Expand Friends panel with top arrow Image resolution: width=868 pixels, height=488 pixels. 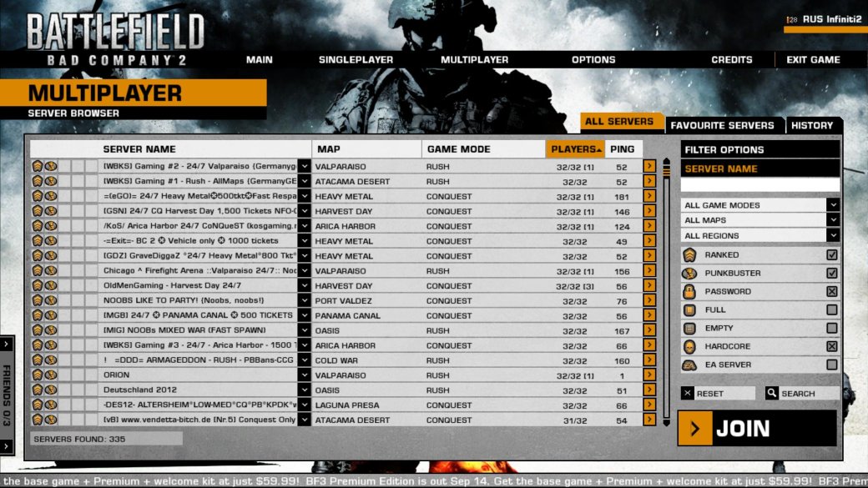pyautogui.click(x=6, y=345)
